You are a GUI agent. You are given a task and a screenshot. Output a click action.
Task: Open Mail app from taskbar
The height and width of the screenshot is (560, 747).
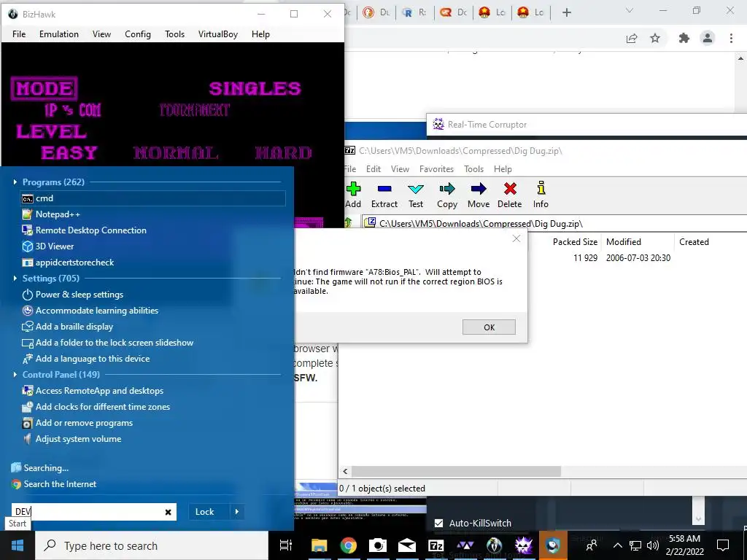[x=407, y=545]
